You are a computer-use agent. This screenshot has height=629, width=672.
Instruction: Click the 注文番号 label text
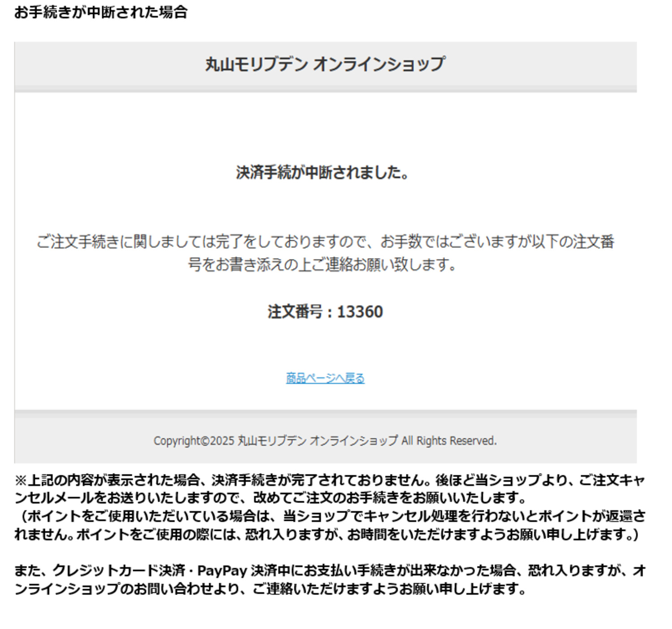pos(295,312)
